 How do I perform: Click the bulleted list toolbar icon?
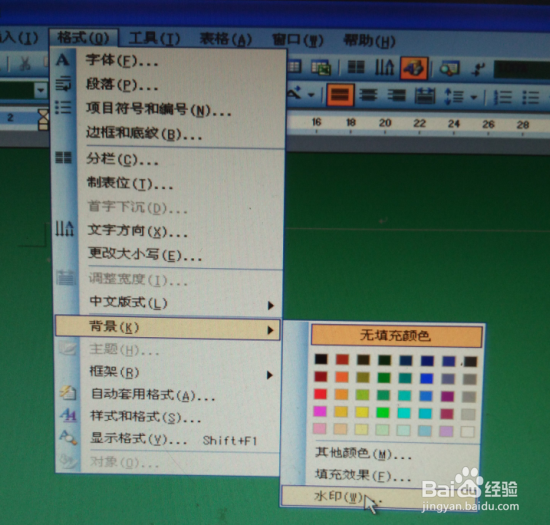(531, 97)
